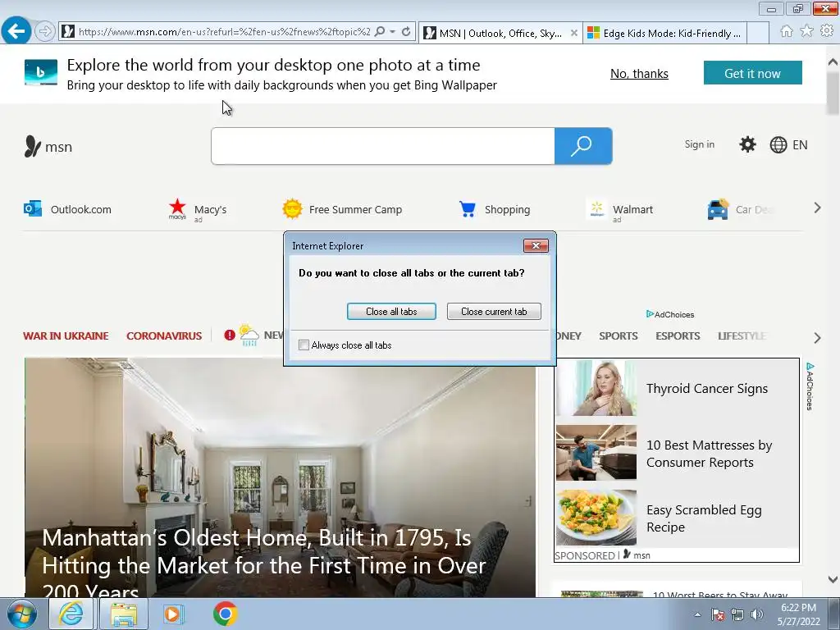Click the page scrollbar up arrow
This screenshot has height=630, width=840.
(x=833, y=62)
